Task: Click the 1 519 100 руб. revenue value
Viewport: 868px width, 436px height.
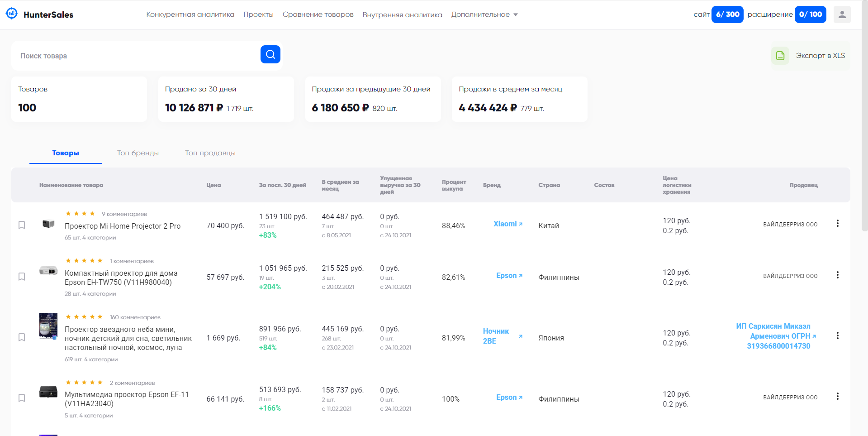Action: tap(283, 217)
